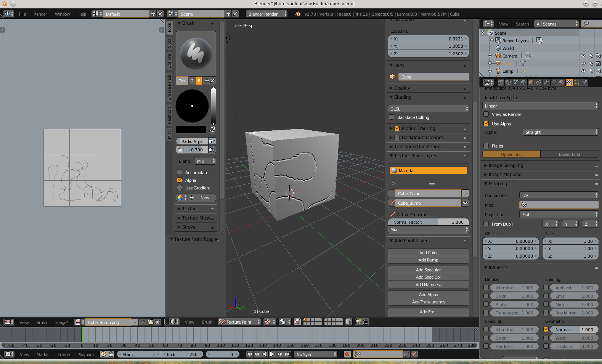Open the Modifiers wrench tab
Image resolution: width=602 pixels, height=364 pixels.
(546, 82)
